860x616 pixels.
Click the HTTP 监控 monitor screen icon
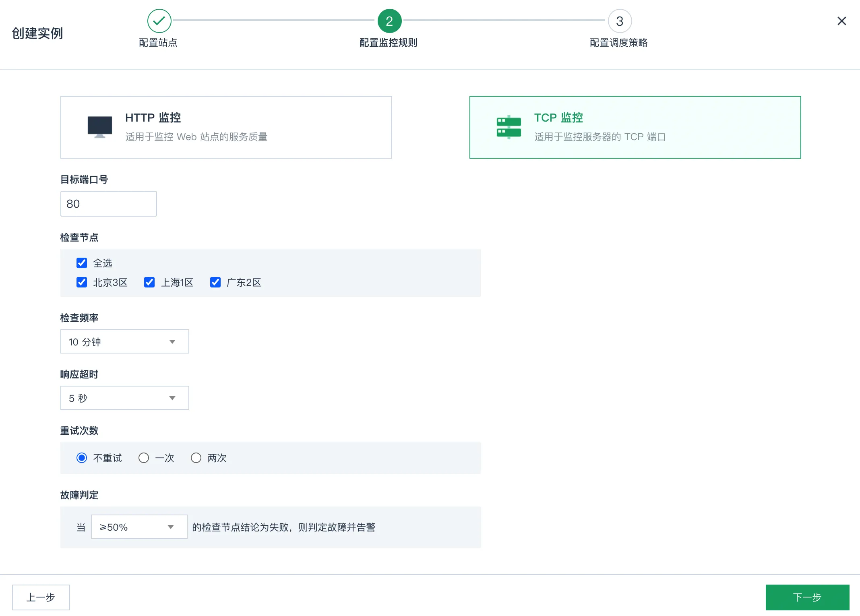point(100,127)
